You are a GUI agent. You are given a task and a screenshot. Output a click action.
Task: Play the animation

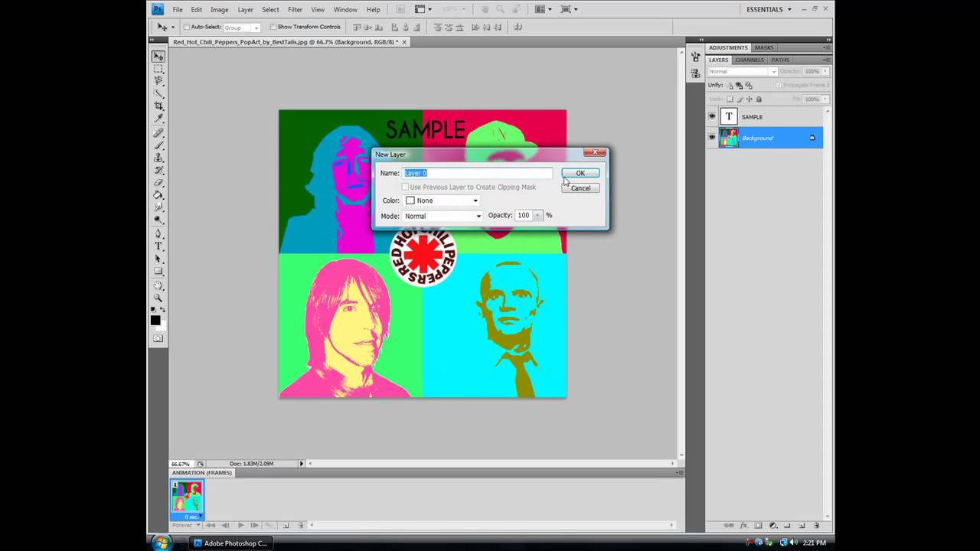[x=240, y=525]
